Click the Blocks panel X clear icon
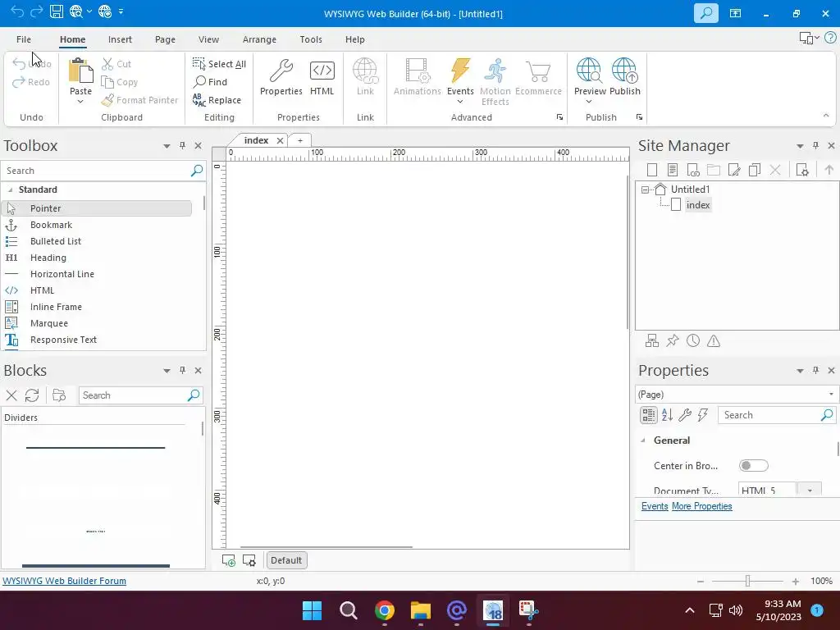840x630 pixels. point(11,395)
